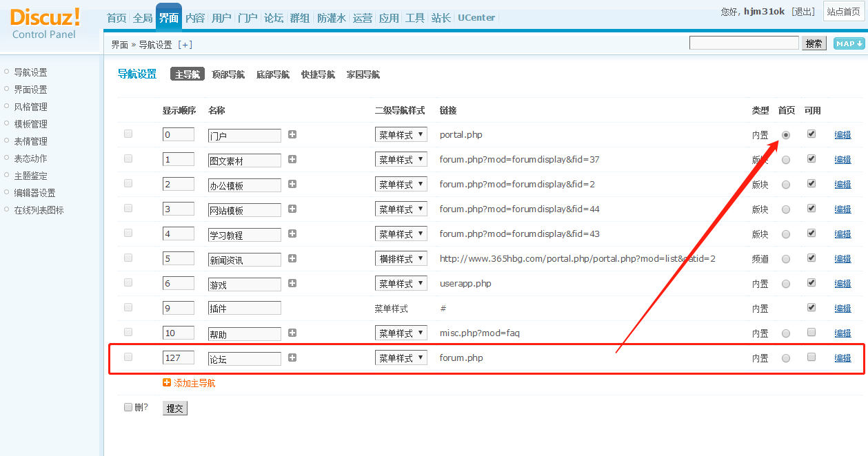
Task: Open 在线列表图标 in sidebar
Action: [39, 210]
